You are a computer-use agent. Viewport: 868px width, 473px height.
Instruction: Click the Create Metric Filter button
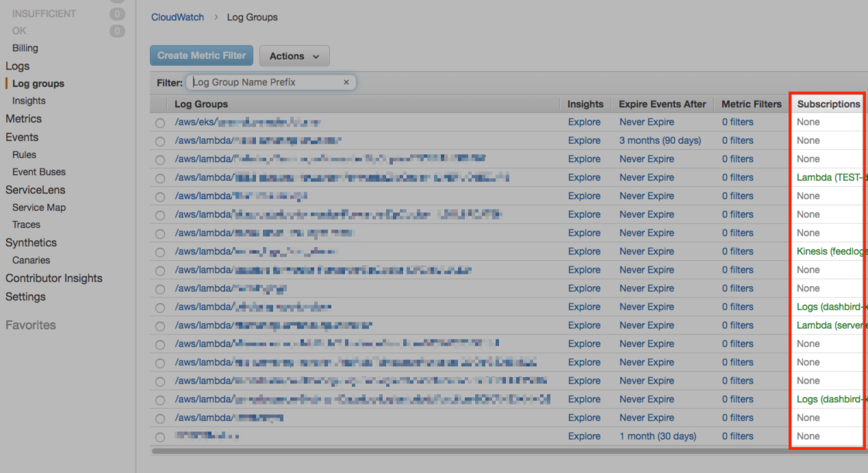click(201, 55)
